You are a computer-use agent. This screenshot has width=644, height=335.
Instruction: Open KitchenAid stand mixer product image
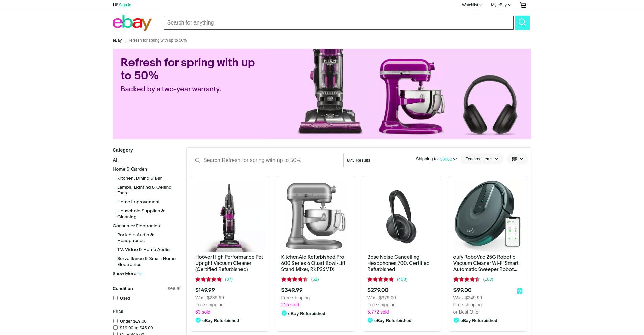316,217
